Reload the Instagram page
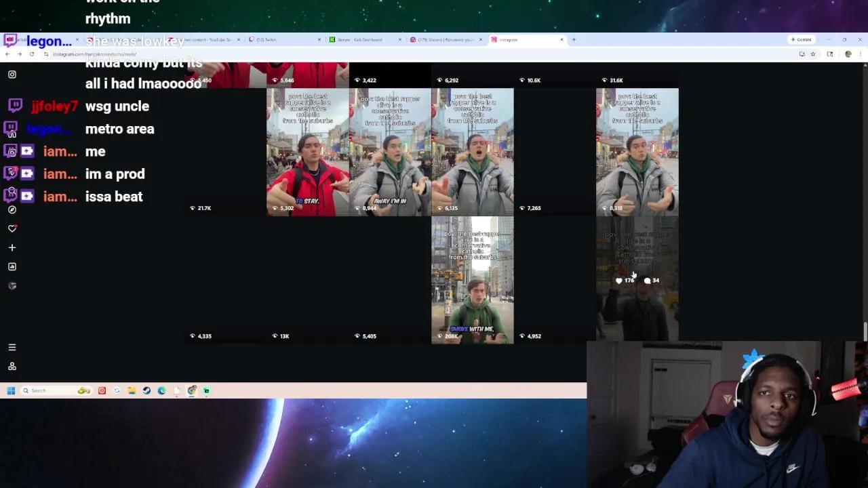The width and height of the screenshot is (868, 488). pyautogui.click(x=31, y=54)
